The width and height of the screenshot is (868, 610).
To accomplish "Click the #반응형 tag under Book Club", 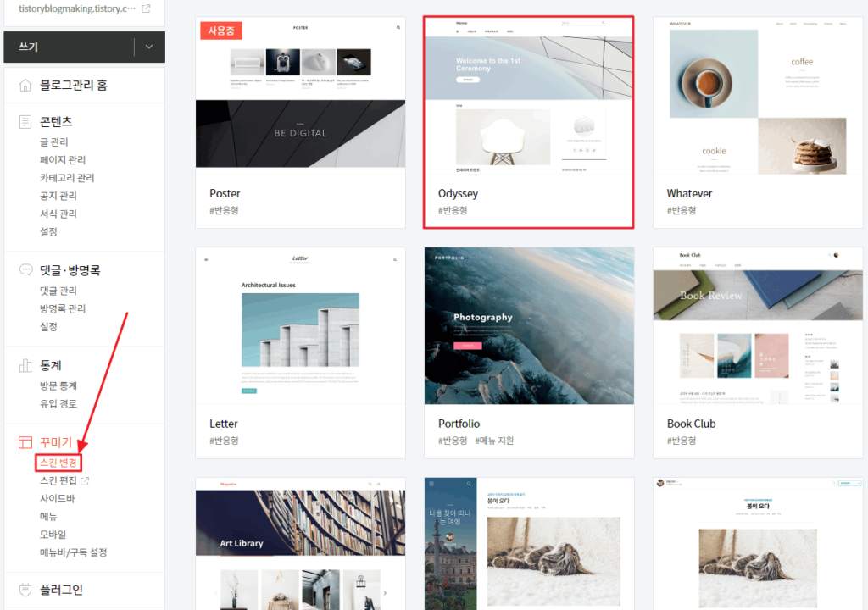I will pyautogui.click(x=682, y=441).
